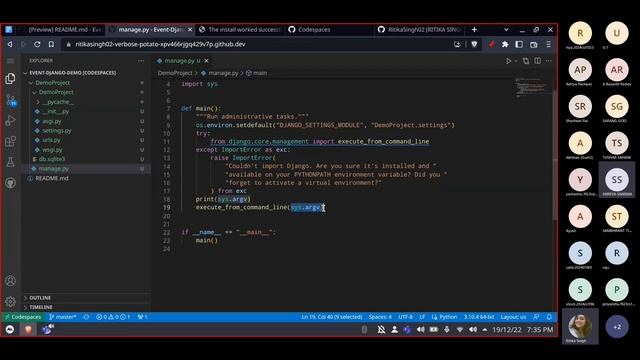Screen dimensions: 640x360
Task: Open the Testing flask view
Action: (10, 162)
